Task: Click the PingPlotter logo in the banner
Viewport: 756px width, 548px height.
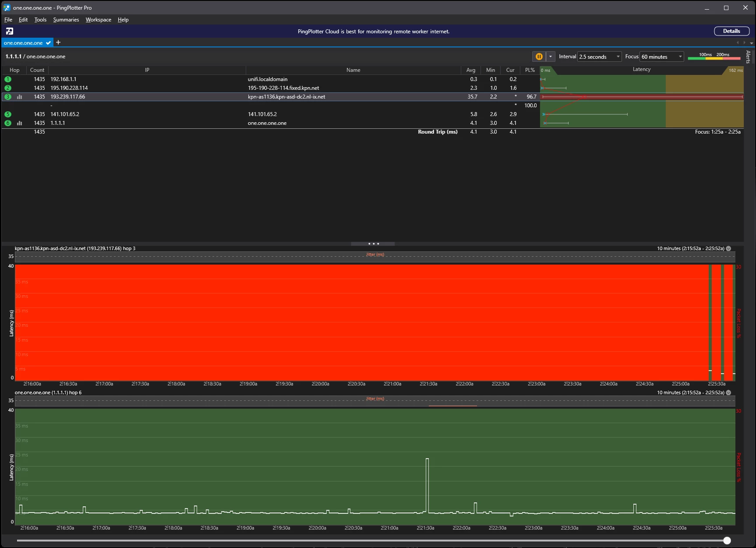Action: 10,31
